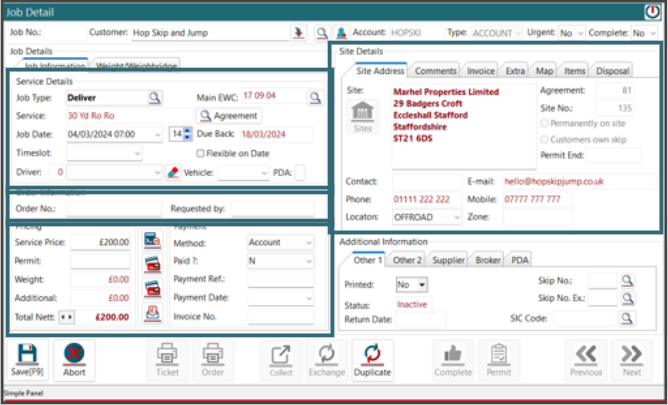Open the Complete dropdown at top
Screen dimensions: 668x405
(x=644, y=33)
